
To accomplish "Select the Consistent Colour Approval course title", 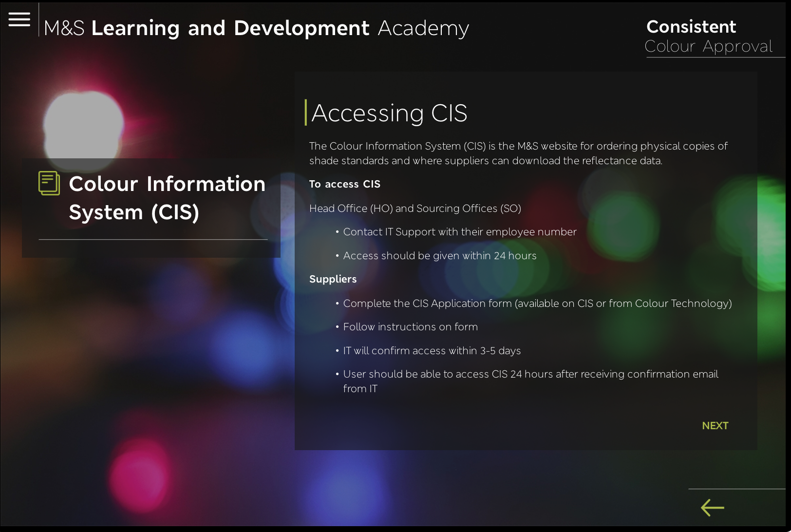I will [708, 36].
